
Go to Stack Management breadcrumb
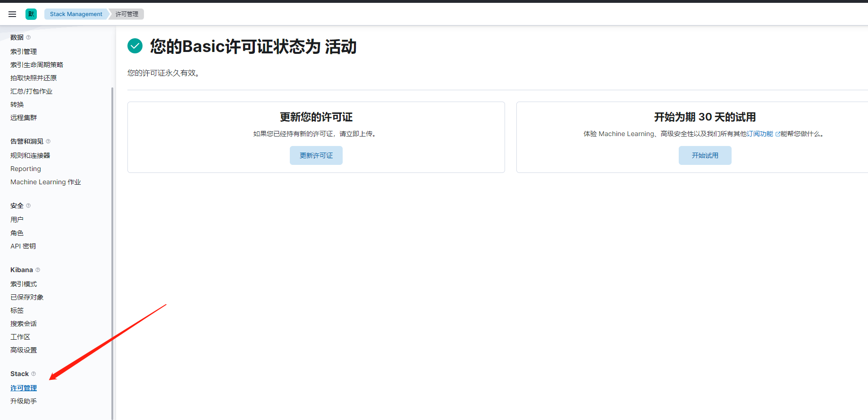[x=76, y=14]
